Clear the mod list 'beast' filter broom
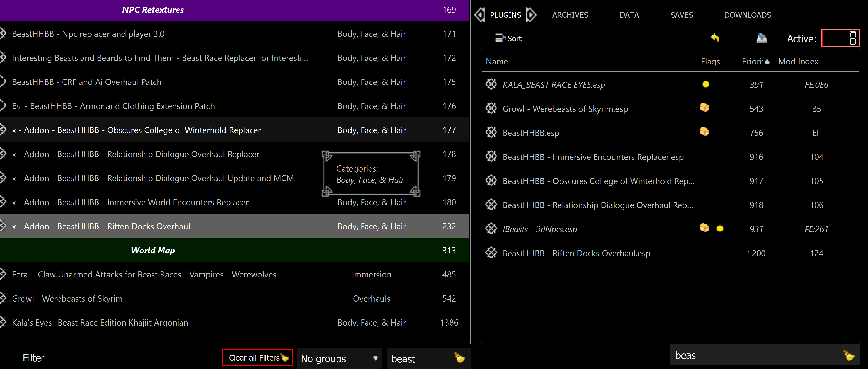868x369 pixels. click(x=459, y=358)
